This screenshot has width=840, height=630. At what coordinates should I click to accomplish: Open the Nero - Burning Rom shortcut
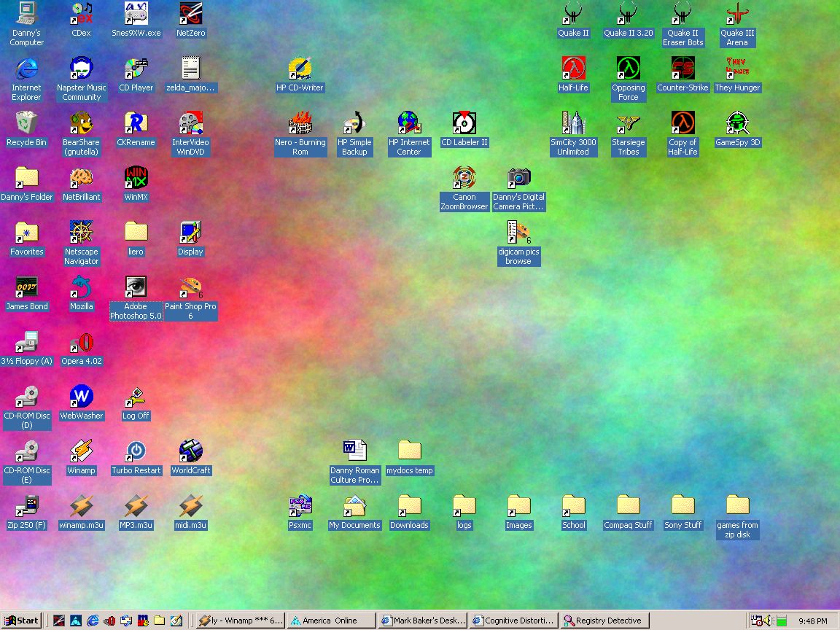pos(300,123)
